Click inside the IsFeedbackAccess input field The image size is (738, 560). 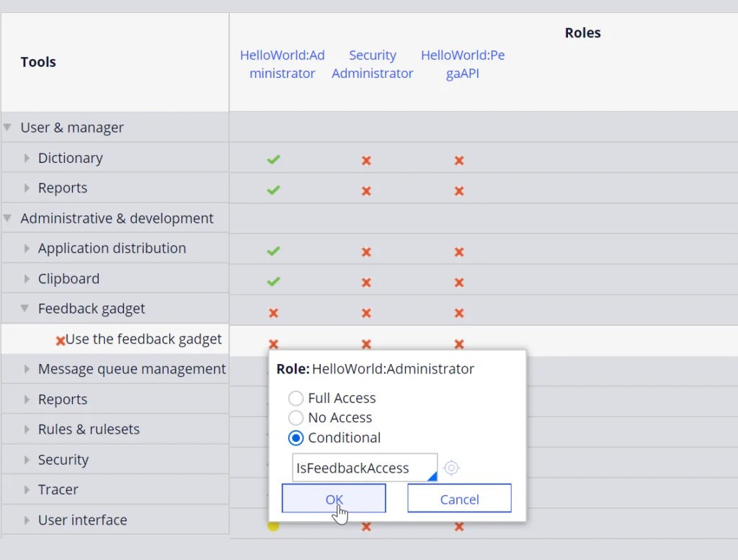360,467
